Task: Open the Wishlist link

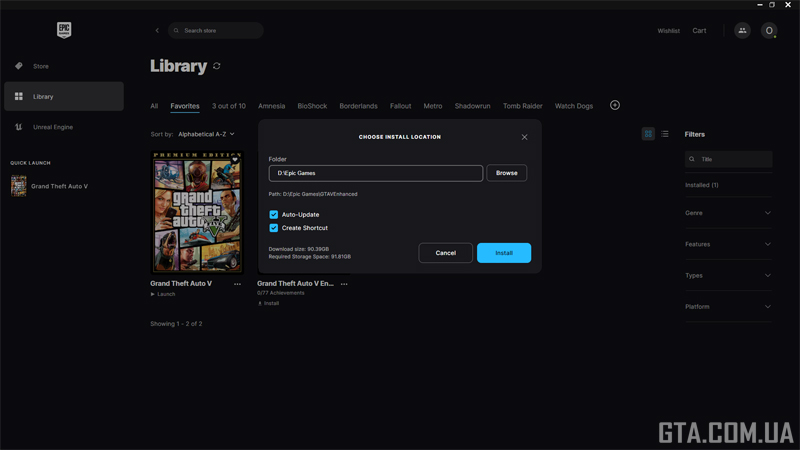Action: tap(668, 31)
